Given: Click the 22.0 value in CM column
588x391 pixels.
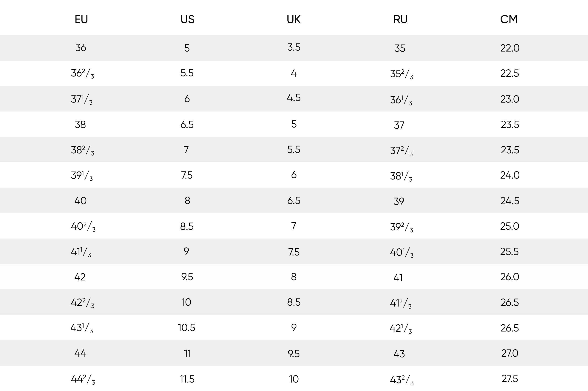Looking at the screenshot, I should 510,48.
